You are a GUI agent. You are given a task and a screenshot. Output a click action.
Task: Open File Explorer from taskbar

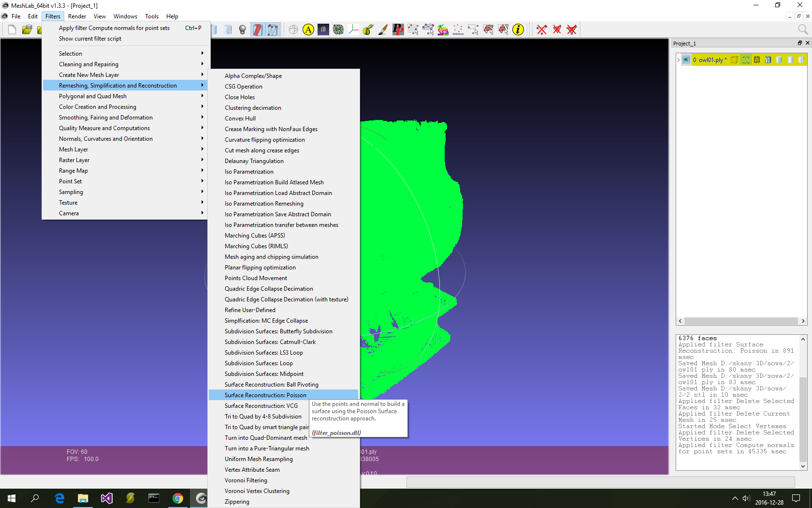83,498
